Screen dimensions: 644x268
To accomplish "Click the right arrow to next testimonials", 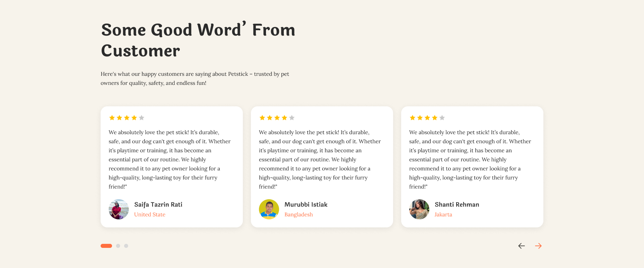I will point(538,246).
